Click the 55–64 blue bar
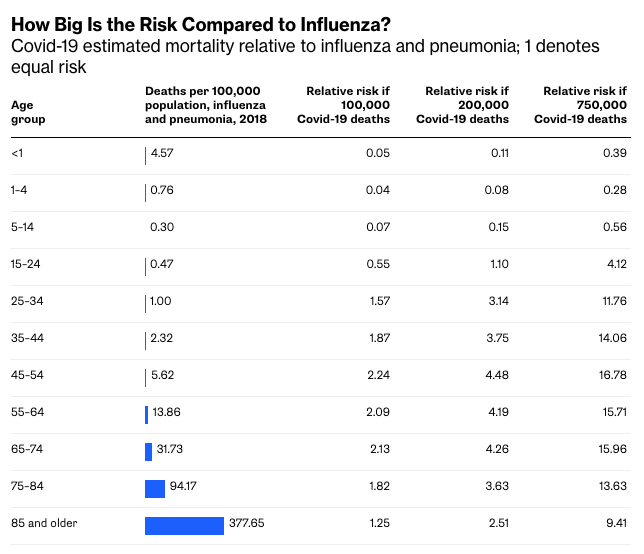Screen dimensions: 644x554 pyautogui.click(x=147, y=414)
